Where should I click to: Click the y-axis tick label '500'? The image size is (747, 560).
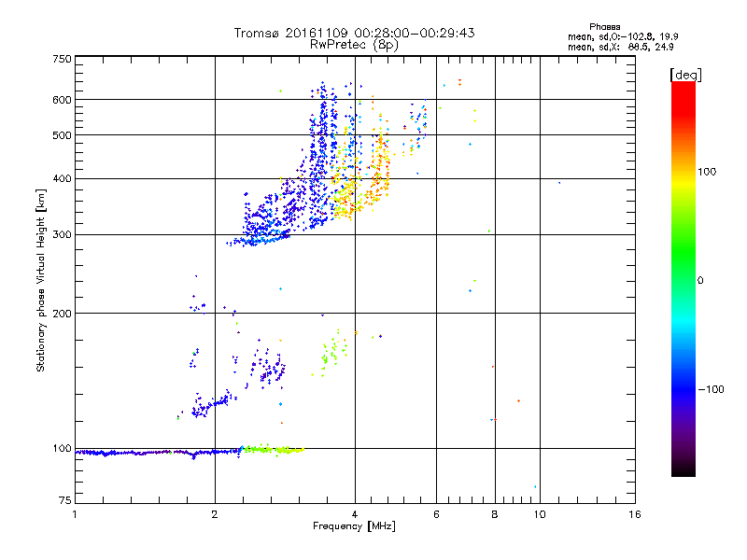click(62, 135)
